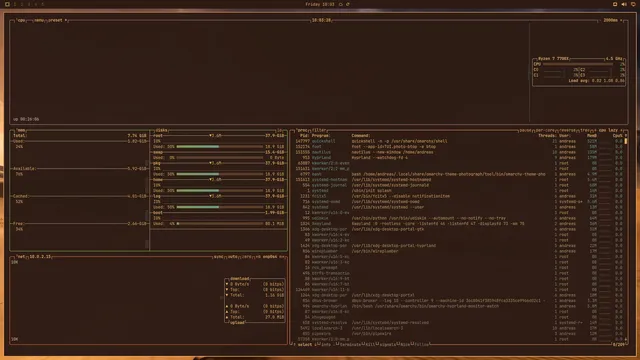Image resolution: width=640 pixels, height=360 pixels.
Task: Decrease update interval with minus beside 2000ms
Action: [601, 20]
